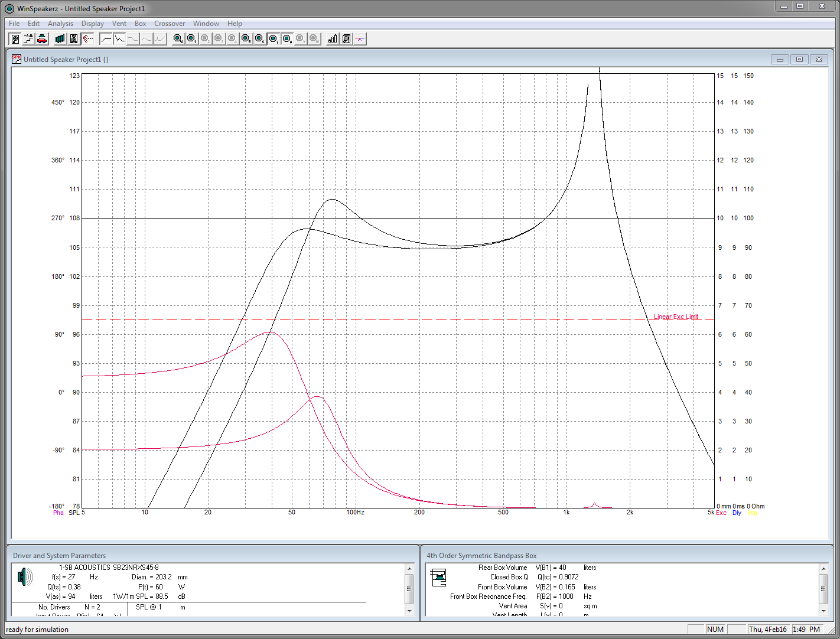
Task: Click the box enclosure design icon
Action: point(347,39)
